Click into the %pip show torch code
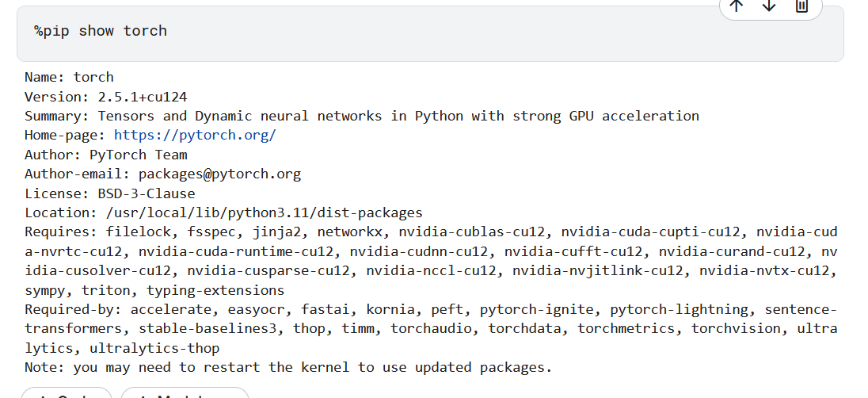868x398 pixels. tap(100, 31)
